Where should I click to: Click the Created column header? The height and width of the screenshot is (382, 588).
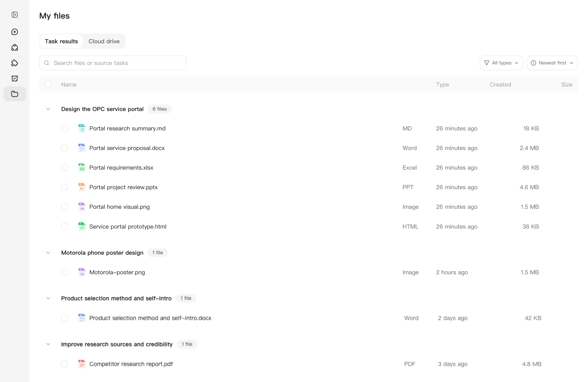pyautogui.click(x=500, y=84)
